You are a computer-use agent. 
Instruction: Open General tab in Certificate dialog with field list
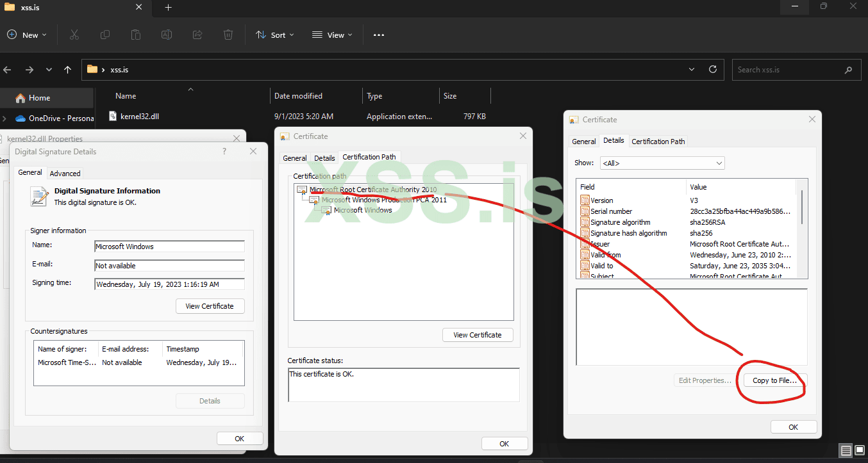pos(584,142)
